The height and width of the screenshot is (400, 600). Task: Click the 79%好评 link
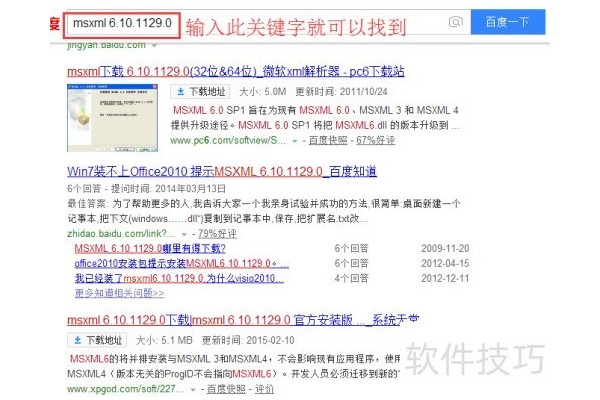[217, 233]
